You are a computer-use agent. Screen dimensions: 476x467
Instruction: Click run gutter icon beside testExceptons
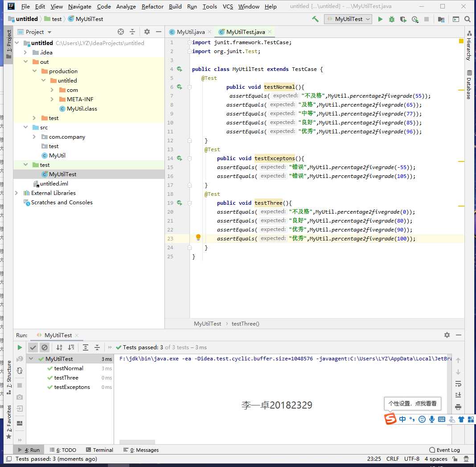180,158
